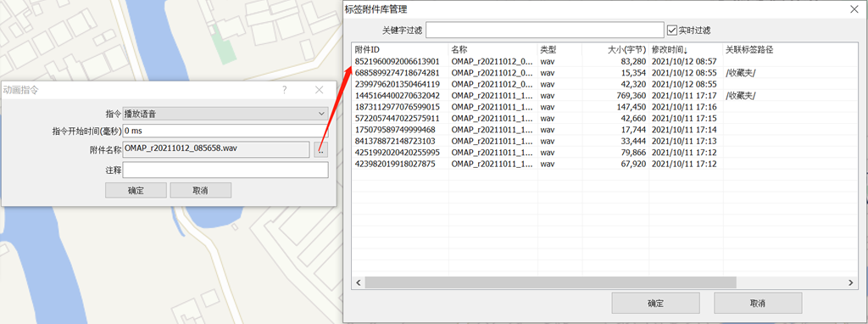Confirm the 动画指令 dialog with 确定

[x=136, y=191]
